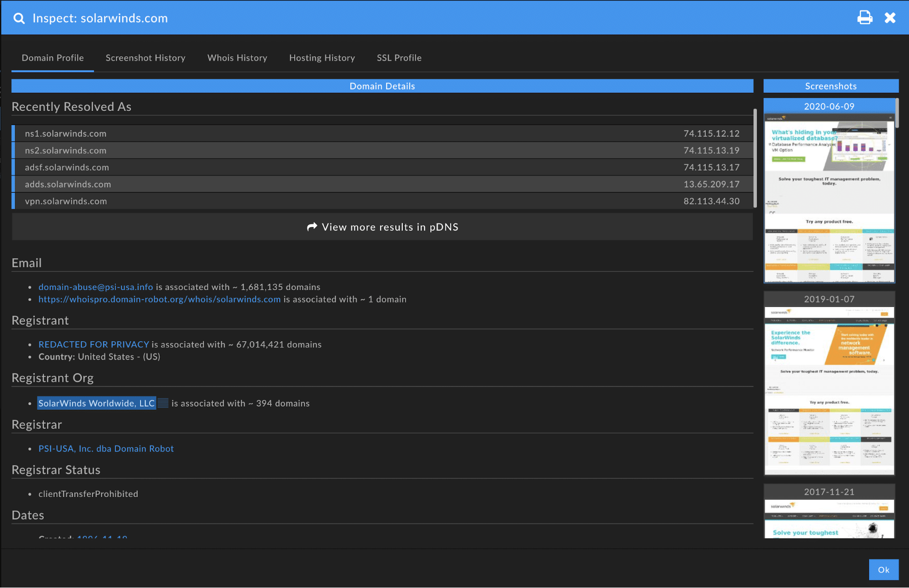Switch to the SSL Profile tab
This screenshot has height=588, width=909.
(x=399, y=58)
